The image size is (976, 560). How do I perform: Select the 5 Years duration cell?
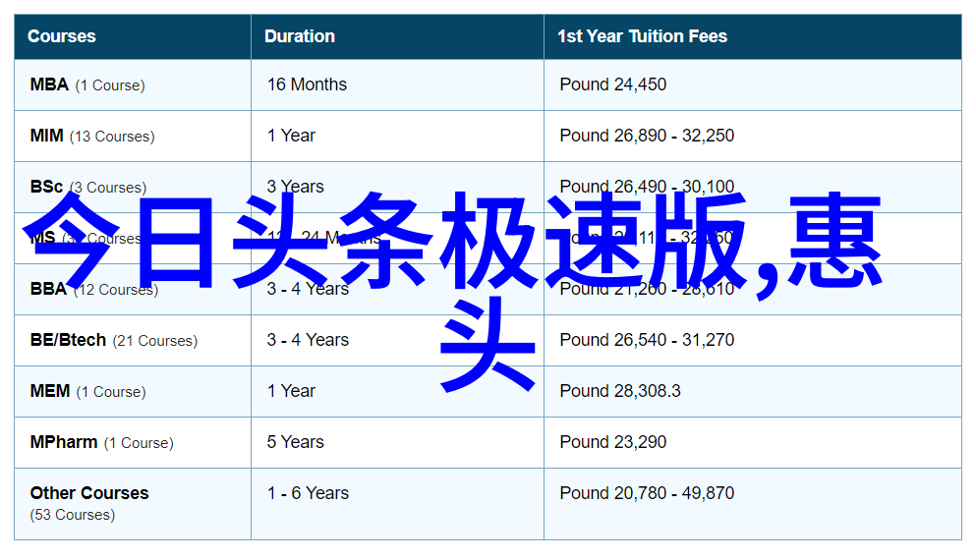(296, 442)
